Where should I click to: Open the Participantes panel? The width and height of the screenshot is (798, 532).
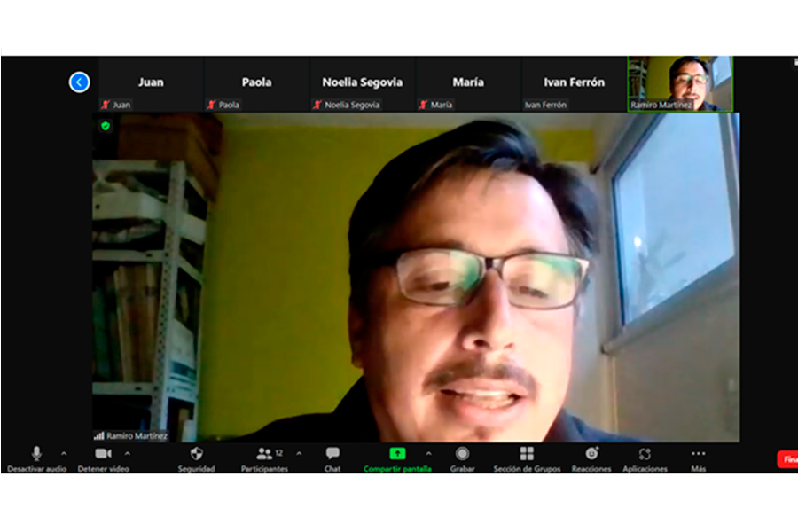[x=264, y=454]
